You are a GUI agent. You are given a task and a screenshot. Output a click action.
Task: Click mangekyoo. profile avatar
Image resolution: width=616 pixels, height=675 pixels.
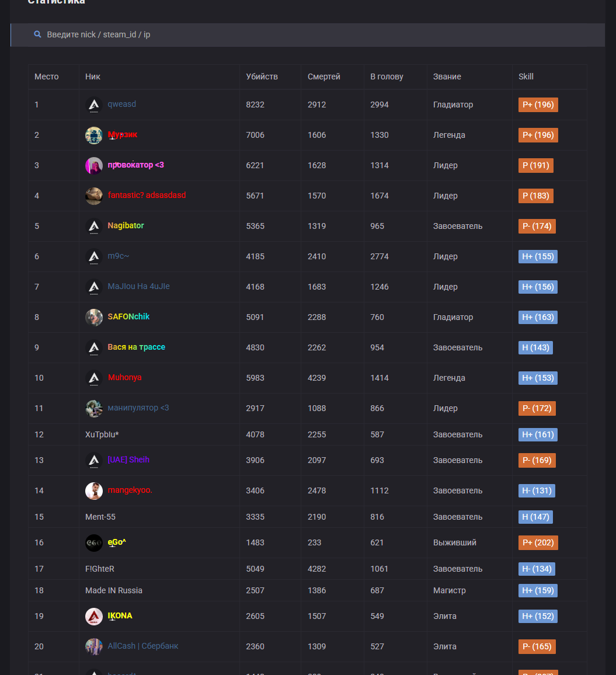point(94,491)
